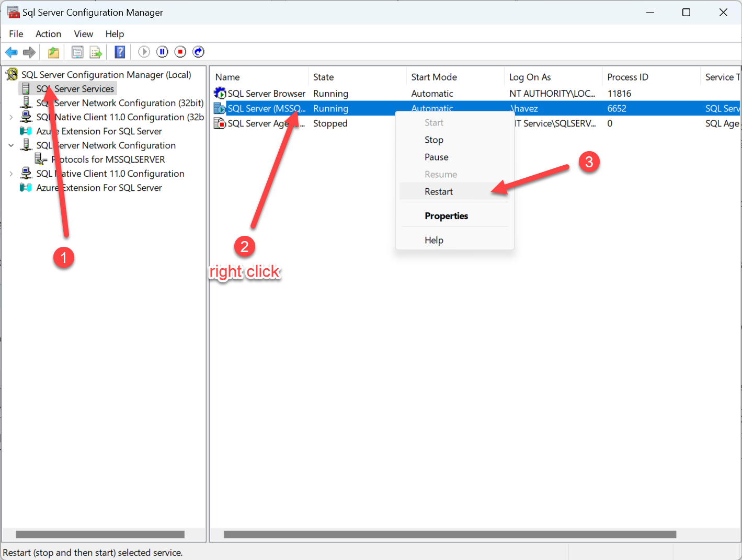Click the Stop Service toolbar icon

[180, 52]
